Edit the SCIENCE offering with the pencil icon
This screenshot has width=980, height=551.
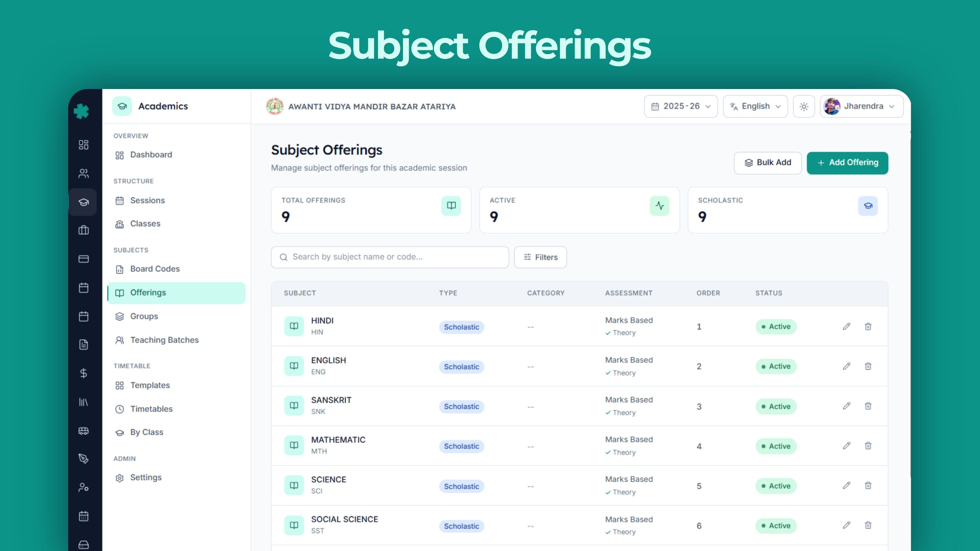[847, 486]
